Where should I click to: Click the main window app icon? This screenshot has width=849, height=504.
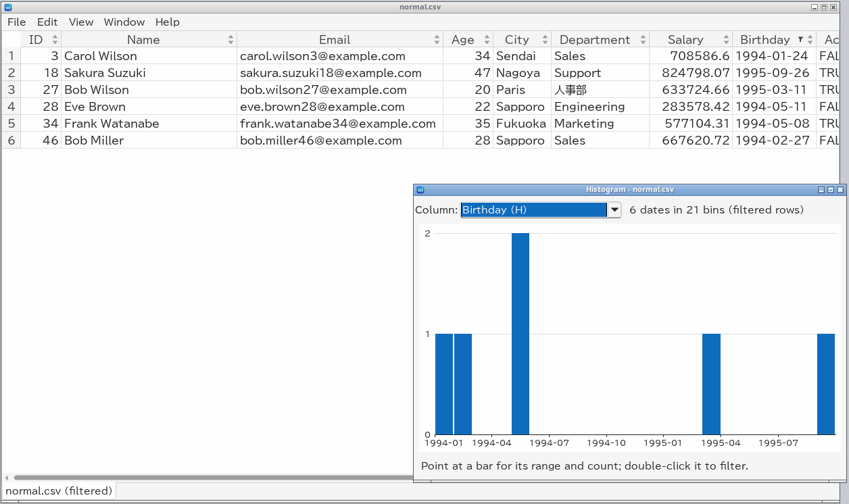pos(8,7)
